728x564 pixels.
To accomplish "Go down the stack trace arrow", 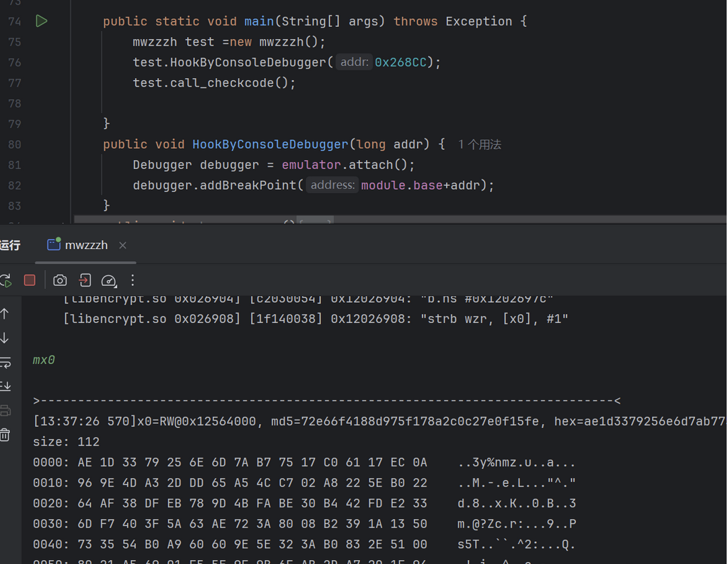I will [x=5, y=338].
